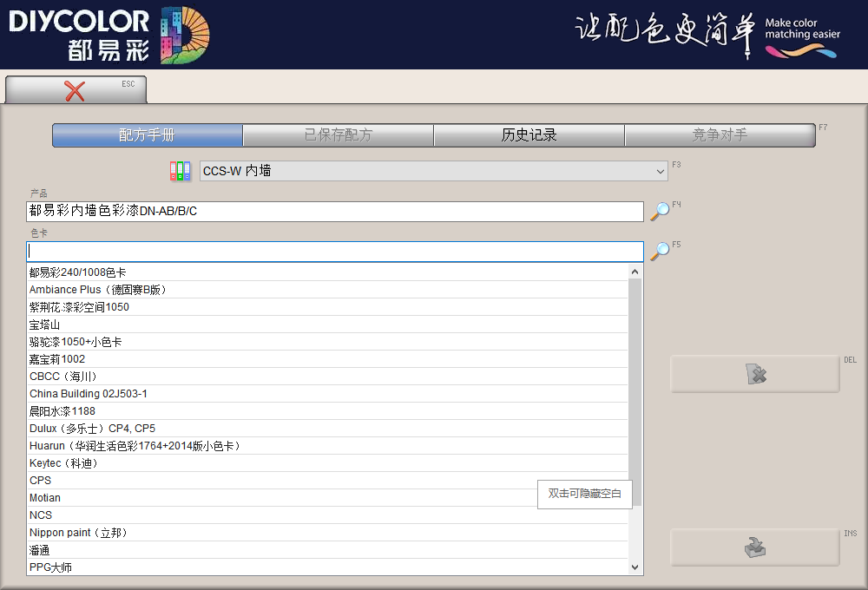Viewport: 868px width, 590px height.
Task: Click the magnifier icon beside the product field
Action: point(661,211)
